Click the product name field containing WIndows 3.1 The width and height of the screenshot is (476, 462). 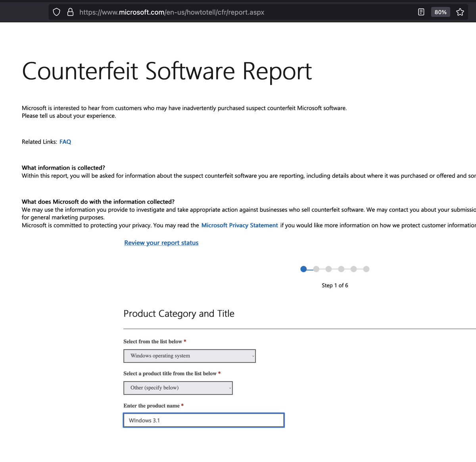click(204, 420)
